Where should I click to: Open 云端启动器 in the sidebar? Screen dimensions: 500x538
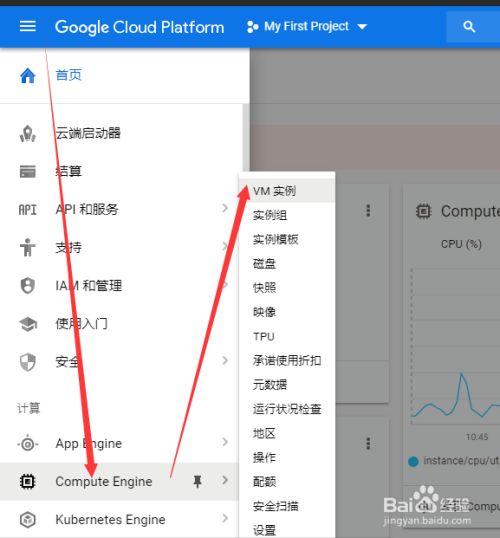point(88,133)
